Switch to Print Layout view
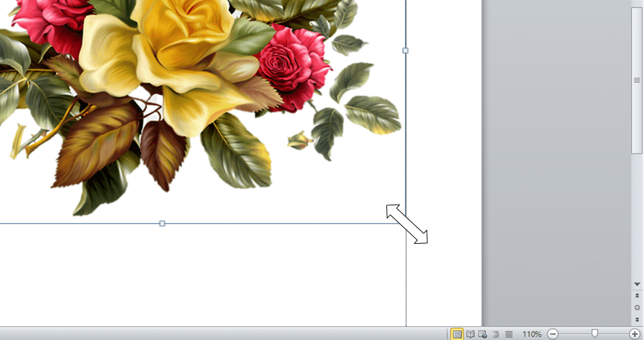Screen dimensions: 644x340 tap(457, 334)
